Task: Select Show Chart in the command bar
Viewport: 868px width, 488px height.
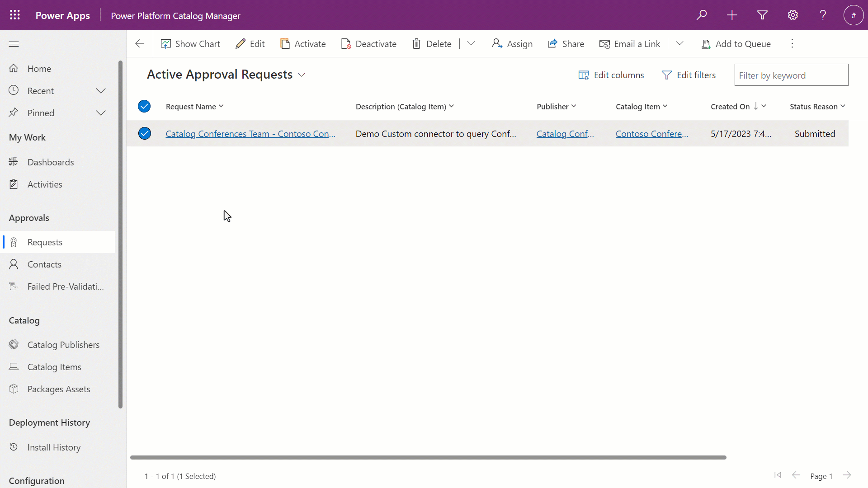Action: click(190, 43)
